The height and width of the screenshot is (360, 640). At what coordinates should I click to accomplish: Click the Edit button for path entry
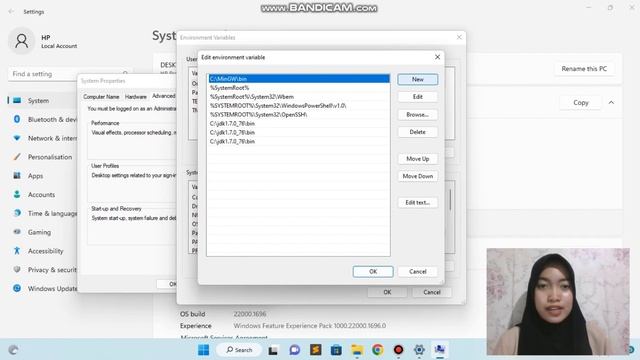418,97
